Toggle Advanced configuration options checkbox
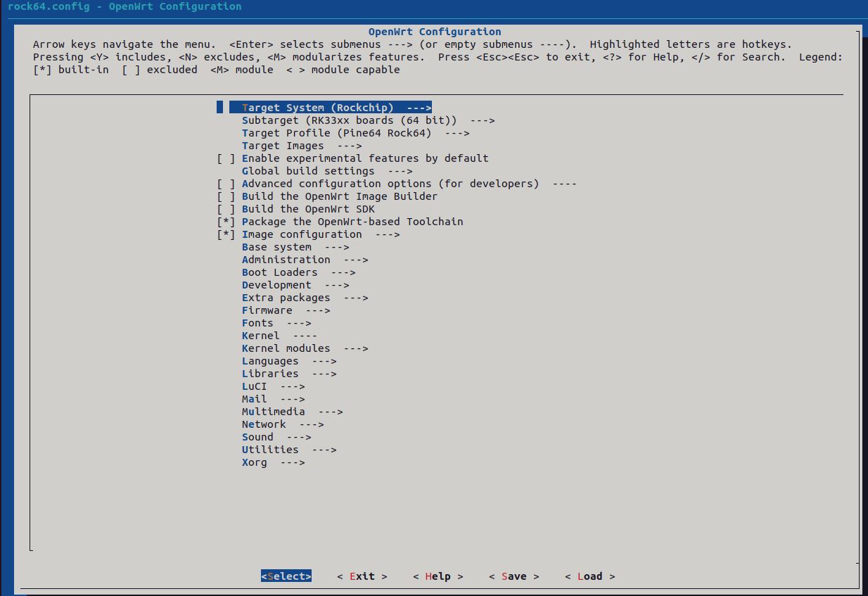The height and width of the screenshot is (596, 868). point(226,184)
